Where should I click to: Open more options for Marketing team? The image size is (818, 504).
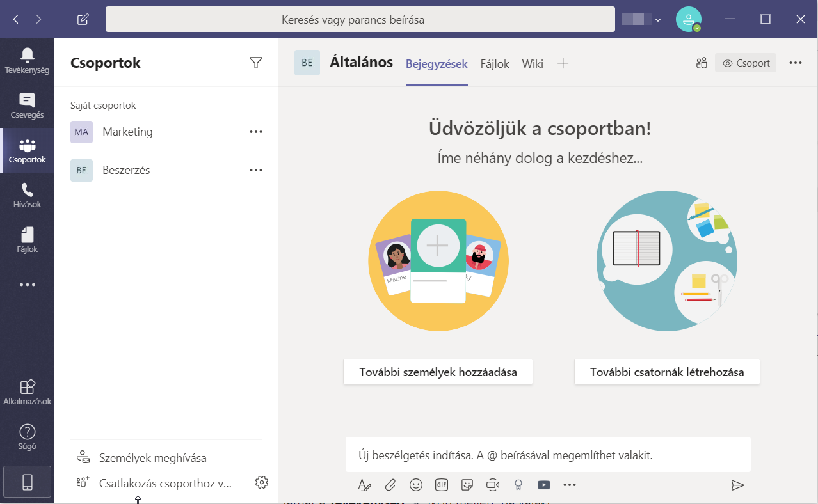click(x=256, y=132)
